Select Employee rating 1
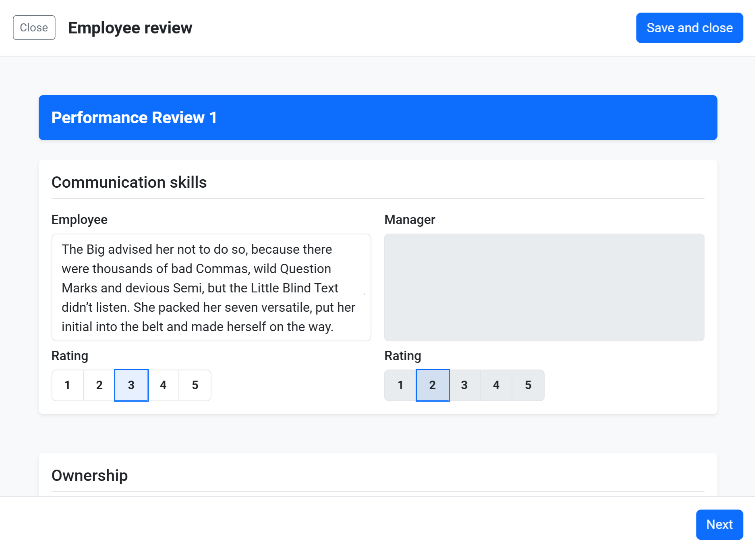Screen dimensions: 756x551 coord(68,385)
